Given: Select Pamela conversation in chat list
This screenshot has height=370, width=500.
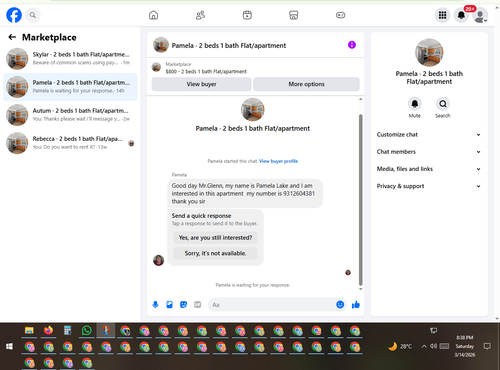Looking at the screenshot, I should 70,87.
